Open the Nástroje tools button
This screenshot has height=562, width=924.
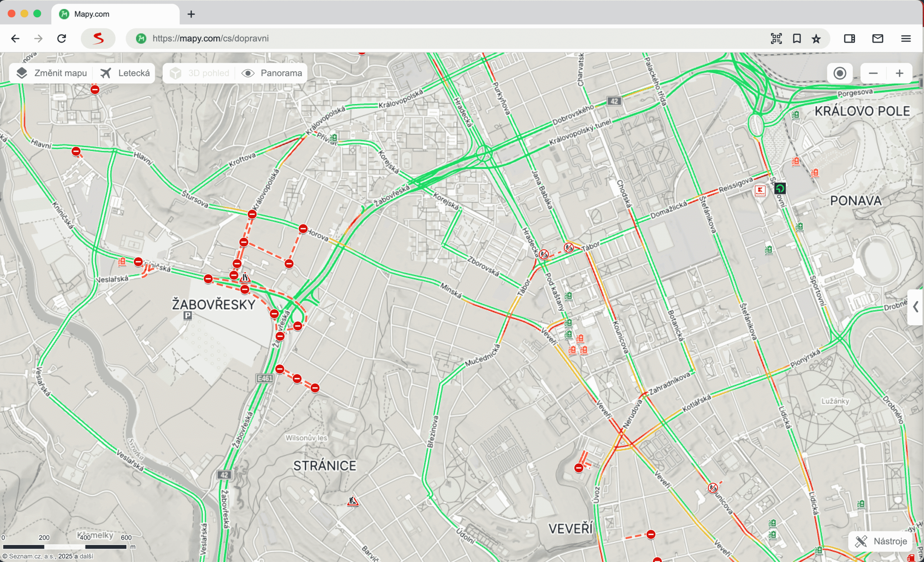[880, 541]
